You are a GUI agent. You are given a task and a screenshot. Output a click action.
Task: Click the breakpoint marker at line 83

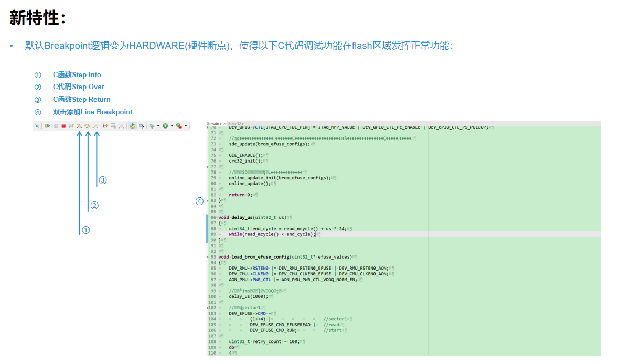coord(208,200)
